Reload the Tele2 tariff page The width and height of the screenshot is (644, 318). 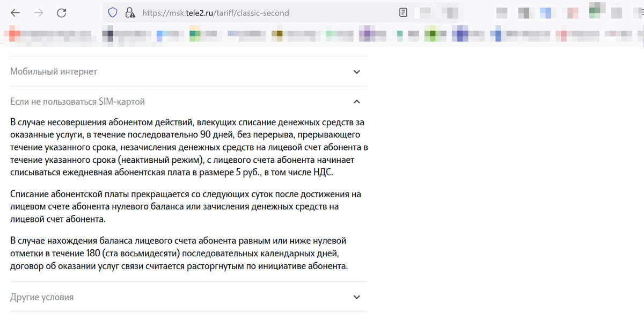(62, 12)
